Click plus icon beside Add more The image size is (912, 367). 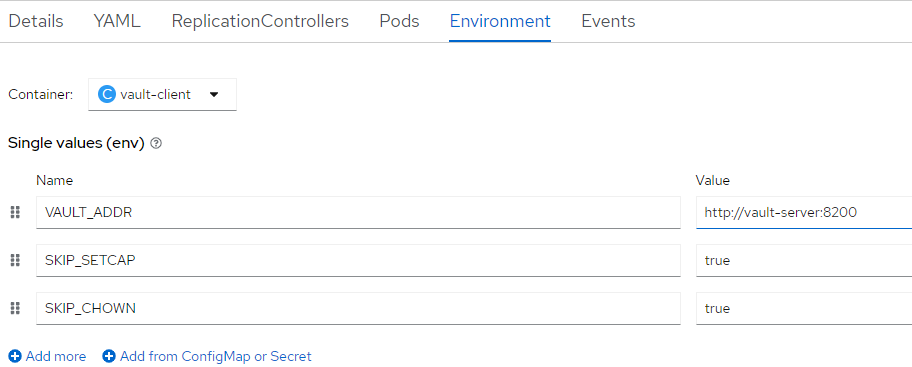[15, 356]
